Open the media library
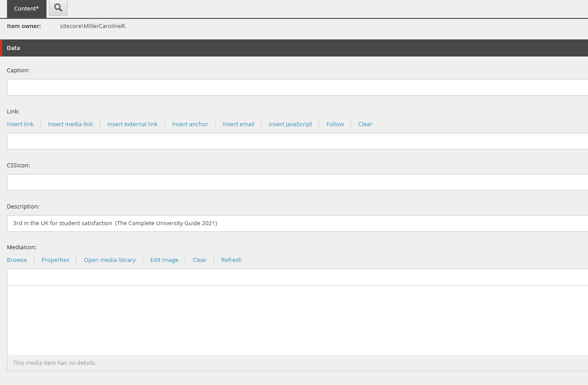Screen dimensions: 588x385 110,260
